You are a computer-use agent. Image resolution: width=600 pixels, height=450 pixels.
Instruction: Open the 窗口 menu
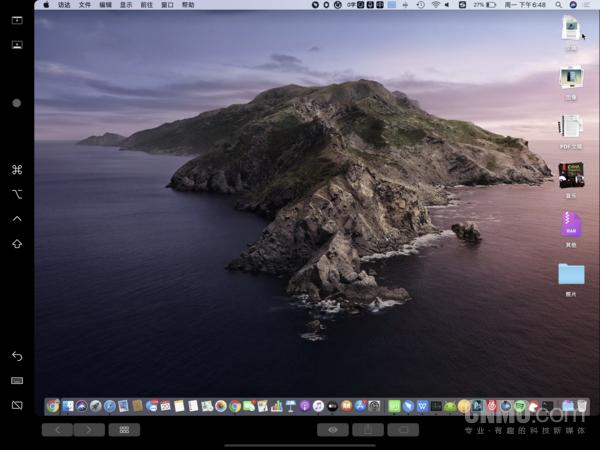pyautogui.click(x=167, y=5)
